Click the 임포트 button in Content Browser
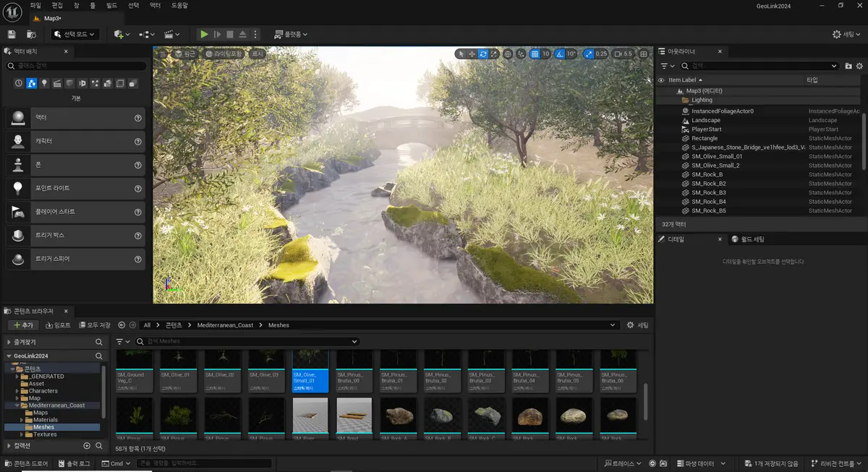Screen dimensions: 868x472 pyautogui.click(x=59, y=325)
